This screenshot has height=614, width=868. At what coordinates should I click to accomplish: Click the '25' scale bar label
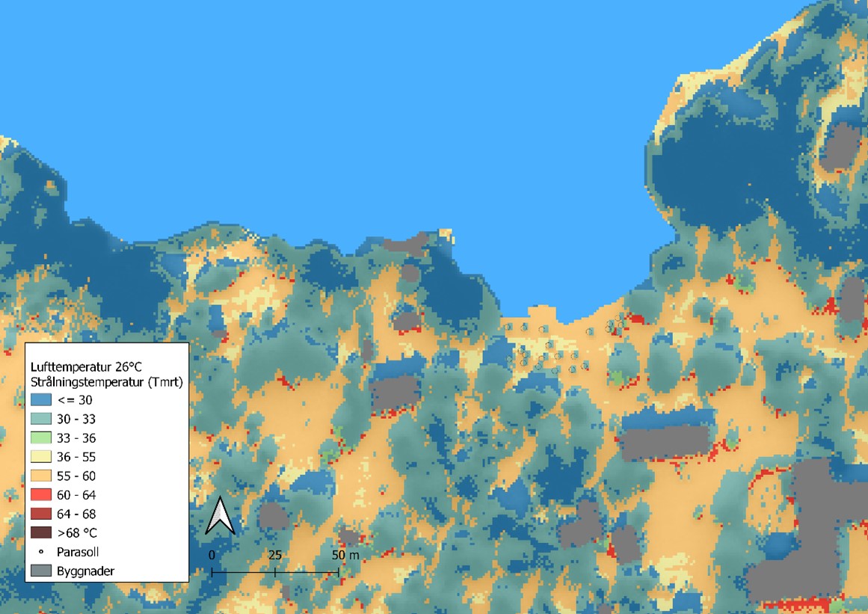[275, 556]
